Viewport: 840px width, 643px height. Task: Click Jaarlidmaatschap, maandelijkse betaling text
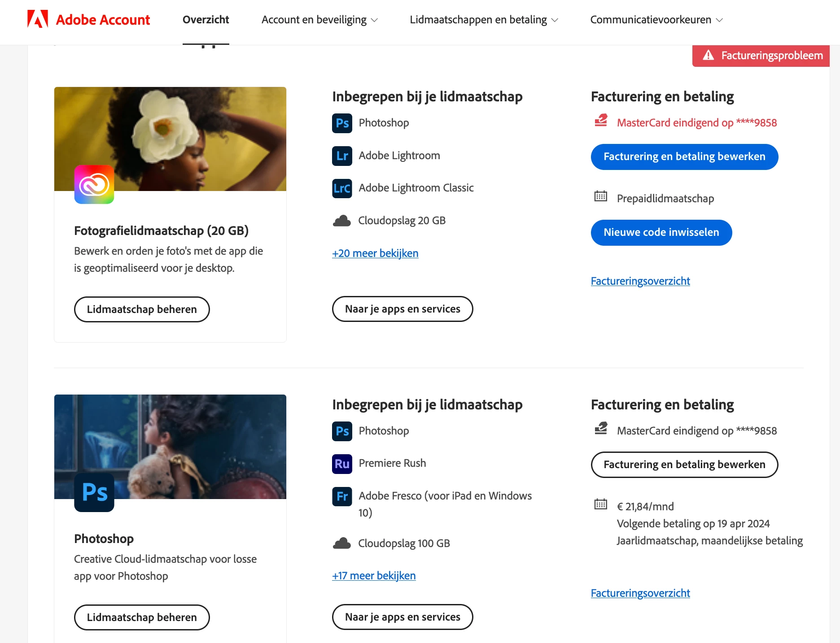pyautogui.click(x=710, y=541)
